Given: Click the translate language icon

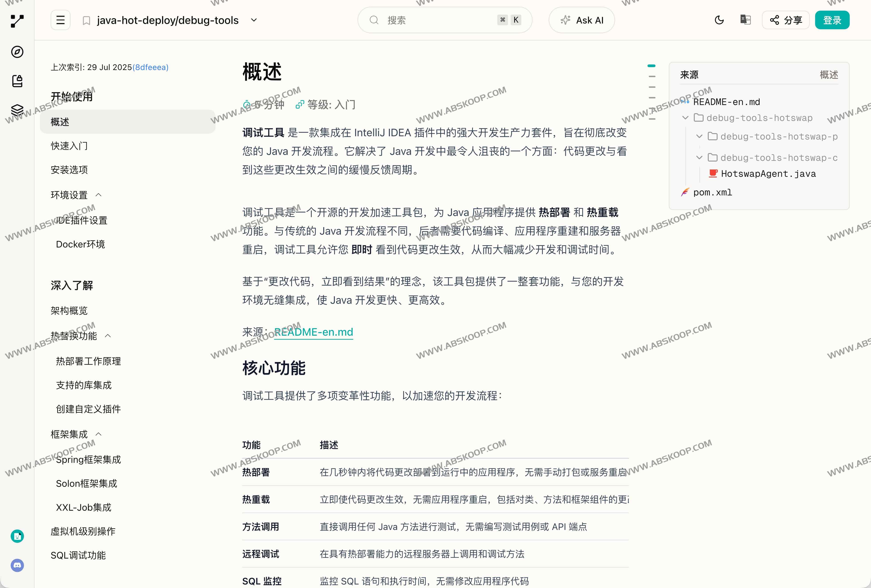Looking at the screenshot, I should [x=745, y=20].
